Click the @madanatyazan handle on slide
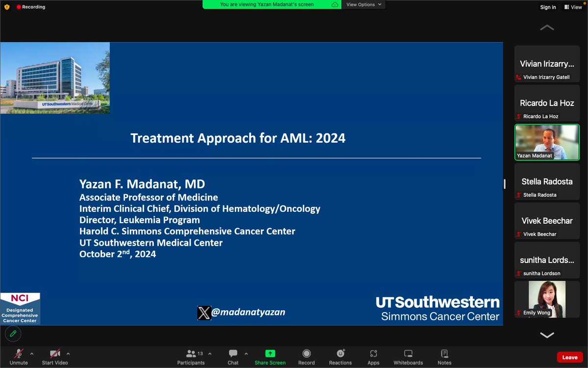Screen dimensions: 588x368 click(248, 312)
